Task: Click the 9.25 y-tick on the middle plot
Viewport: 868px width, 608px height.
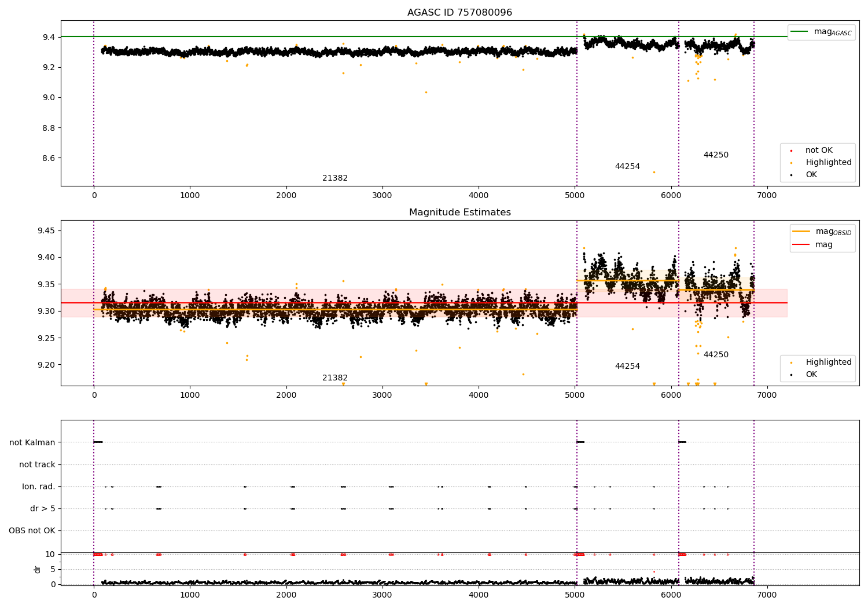Action: (x=46, y=338)
